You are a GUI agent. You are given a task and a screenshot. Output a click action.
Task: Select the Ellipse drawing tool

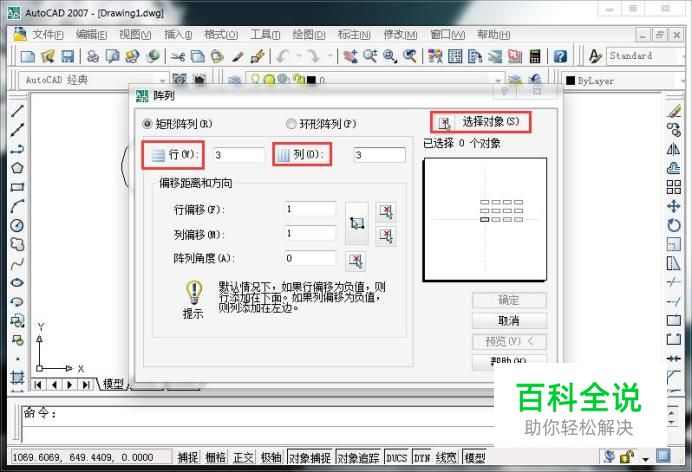click(x=17, y=283)
